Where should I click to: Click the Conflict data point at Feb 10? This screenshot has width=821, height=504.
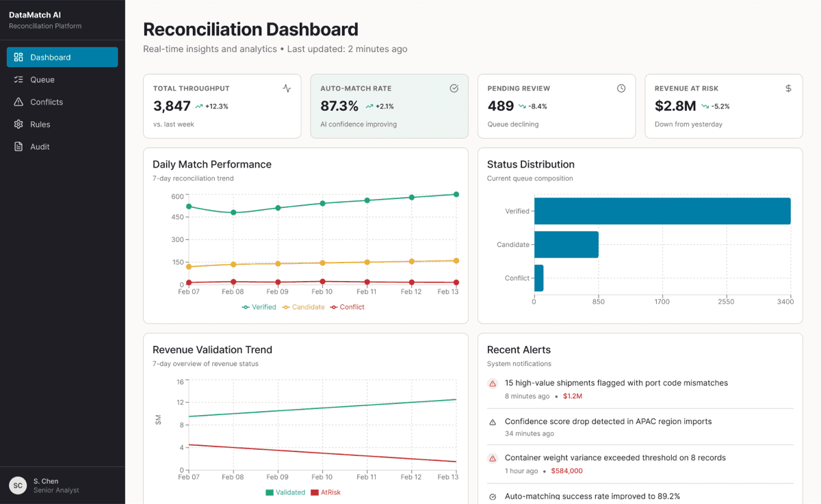322,281
